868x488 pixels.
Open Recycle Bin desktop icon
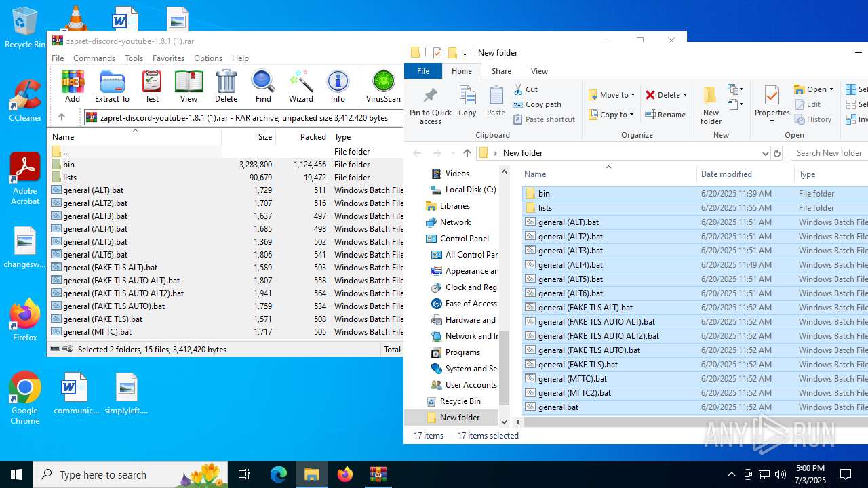click(25, 28)
